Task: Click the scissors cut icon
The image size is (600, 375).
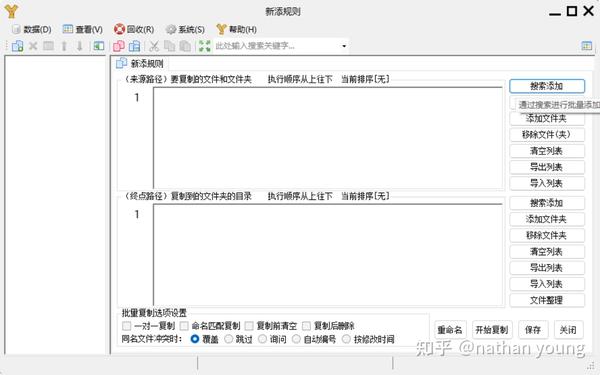Action: tap(154, 46)
